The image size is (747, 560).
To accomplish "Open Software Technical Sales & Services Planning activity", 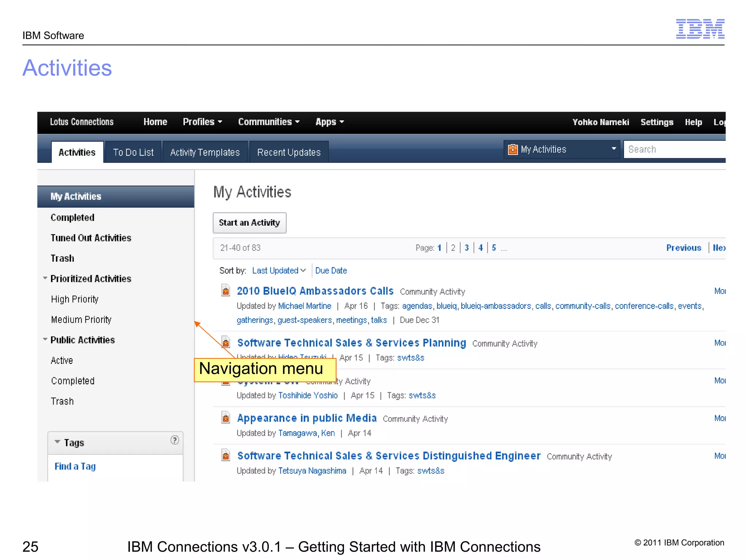I will click(352, 343).
